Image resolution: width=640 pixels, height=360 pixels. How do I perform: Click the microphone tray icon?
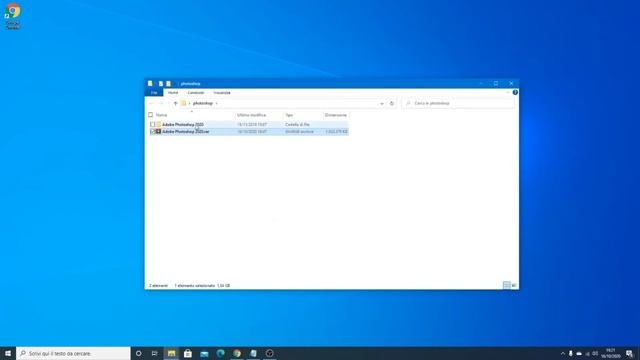pyautogui.click(x=571, y=353)
